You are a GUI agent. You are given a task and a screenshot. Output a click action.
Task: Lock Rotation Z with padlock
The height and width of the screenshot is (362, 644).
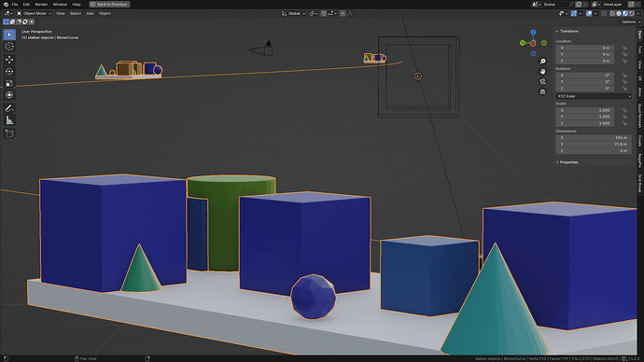click(624, 89)
